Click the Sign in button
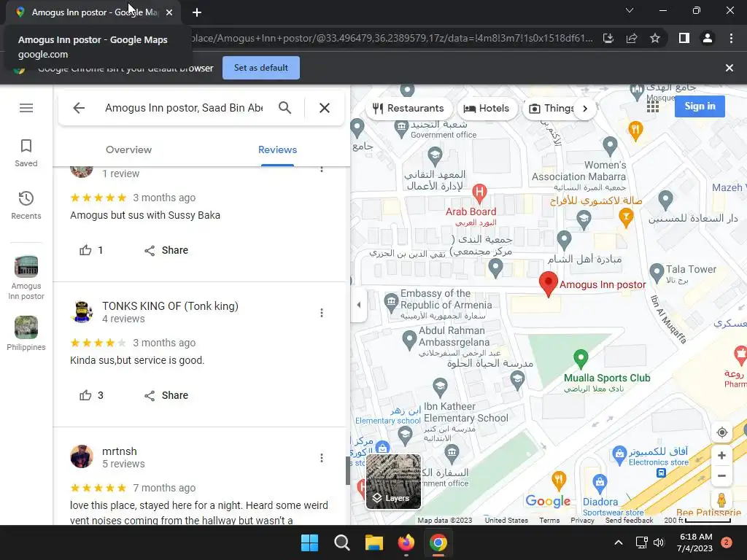The width and height of the screenshot is (747, 560). (x=700, y=106)
